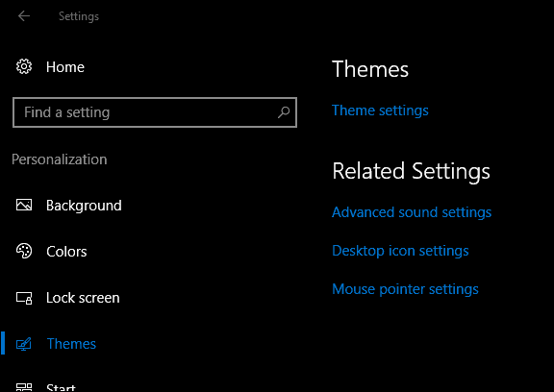Open Mouse pointer settings link

click(x=405, y=289)
